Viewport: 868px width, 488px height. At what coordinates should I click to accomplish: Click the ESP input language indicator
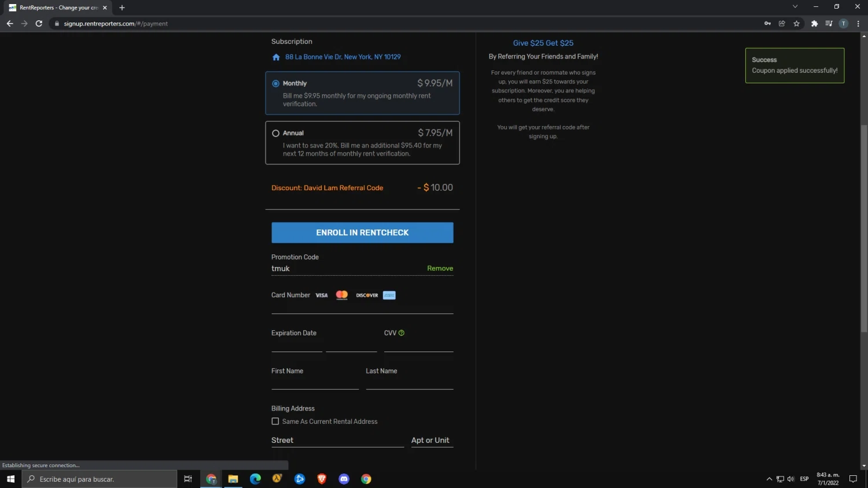coord(804,479)
